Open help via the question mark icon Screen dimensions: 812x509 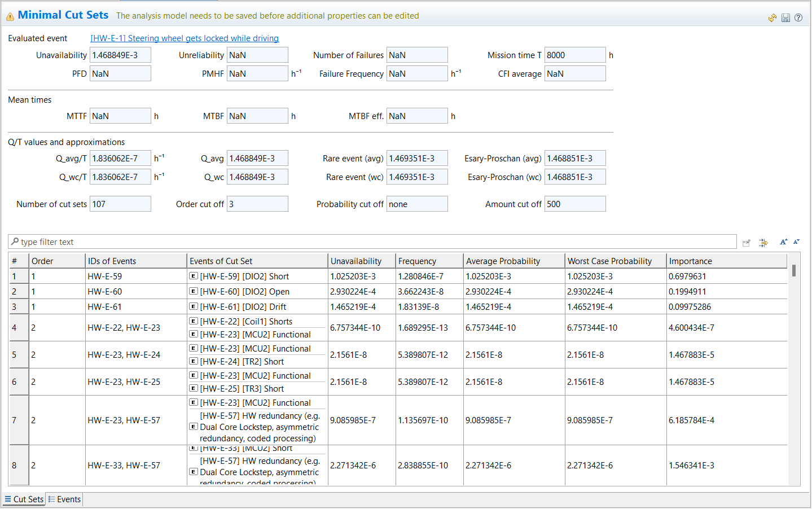coord(798,17)
